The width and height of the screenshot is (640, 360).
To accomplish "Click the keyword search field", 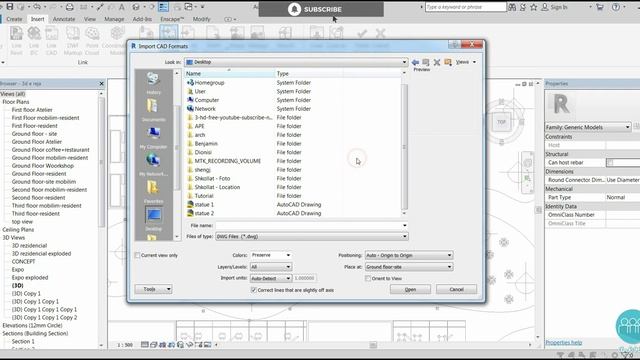I will pos(465,7).
